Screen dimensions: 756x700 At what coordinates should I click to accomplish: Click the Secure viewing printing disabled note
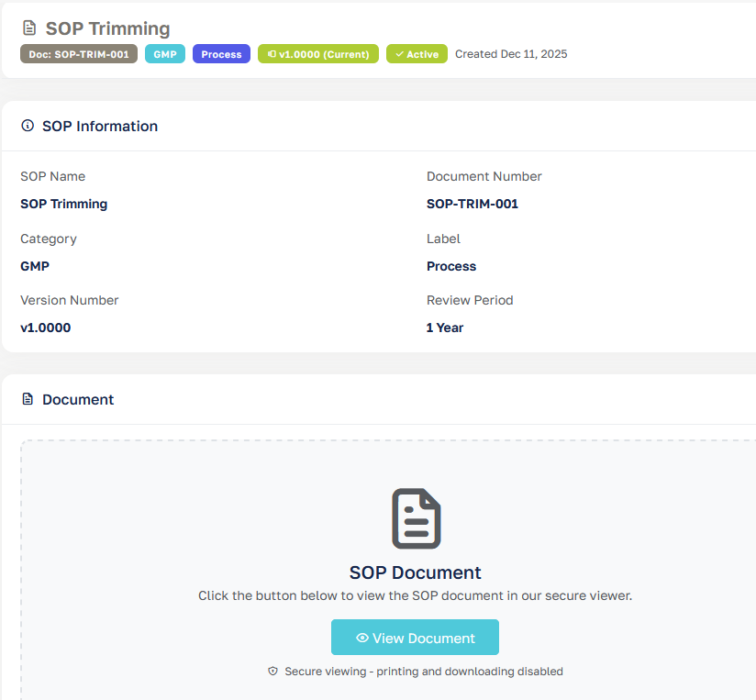point(424,671)
